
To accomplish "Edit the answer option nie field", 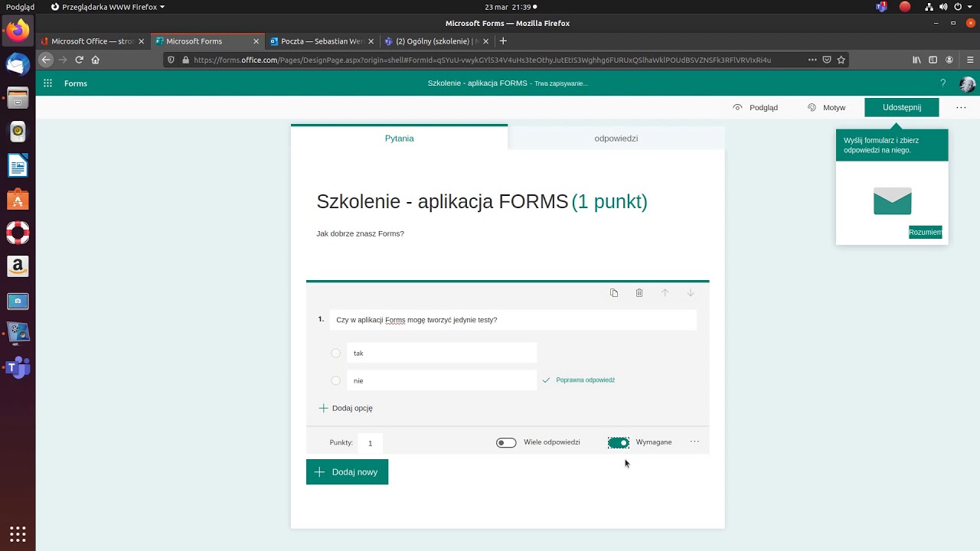I will click(x=442, y=380).
